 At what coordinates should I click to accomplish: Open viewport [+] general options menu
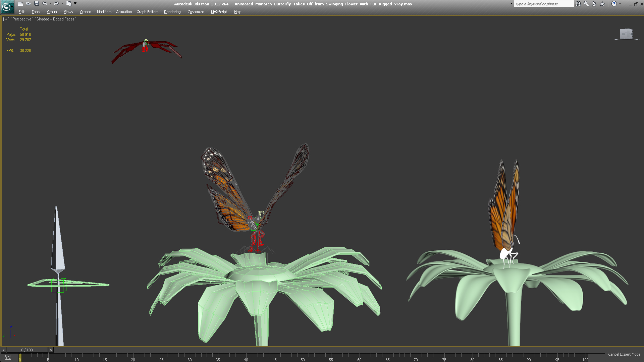[x=6, y=19]
